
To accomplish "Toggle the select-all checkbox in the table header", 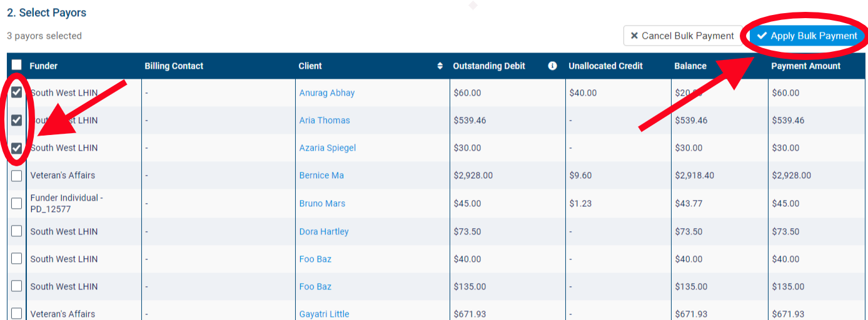I will coord(16,65).
